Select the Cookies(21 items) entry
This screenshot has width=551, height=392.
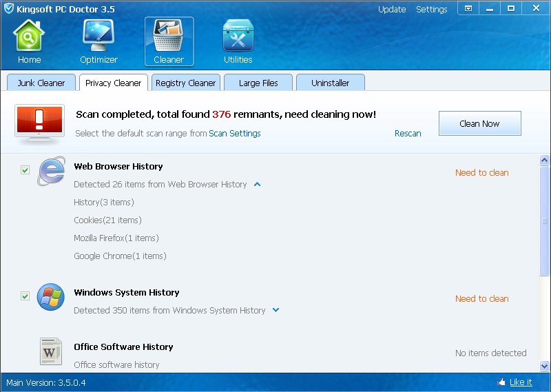coord(107,220)
